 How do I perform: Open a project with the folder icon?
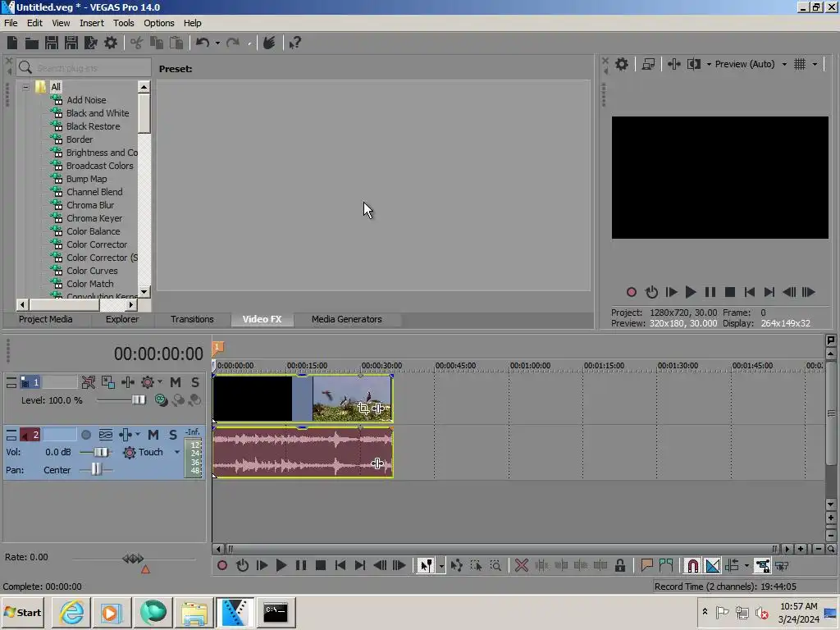tap(32, 43)
